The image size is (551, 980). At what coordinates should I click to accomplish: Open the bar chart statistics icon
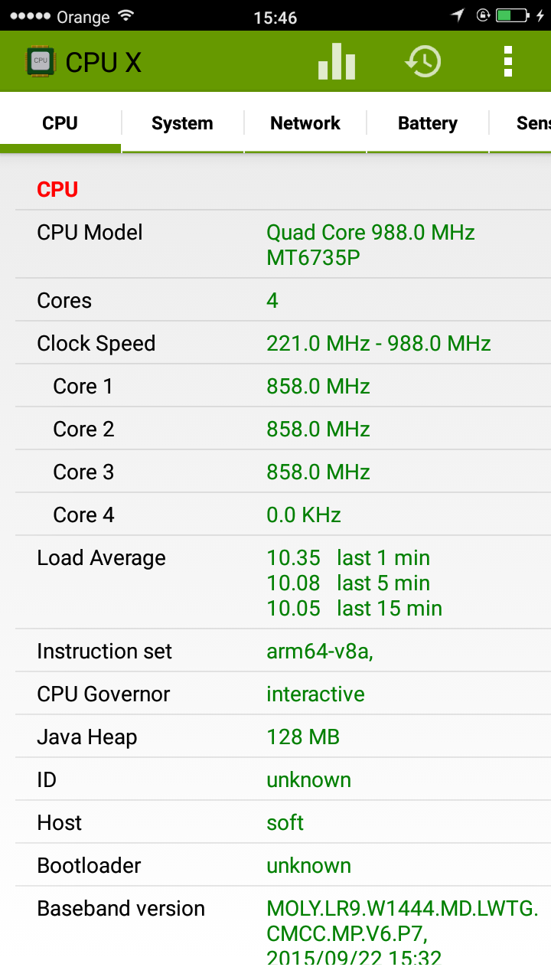coord(337,61)
